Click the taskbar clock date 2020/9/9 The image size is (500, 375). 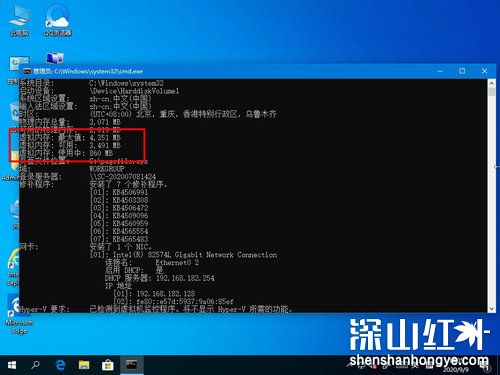[x=456, y=370]
